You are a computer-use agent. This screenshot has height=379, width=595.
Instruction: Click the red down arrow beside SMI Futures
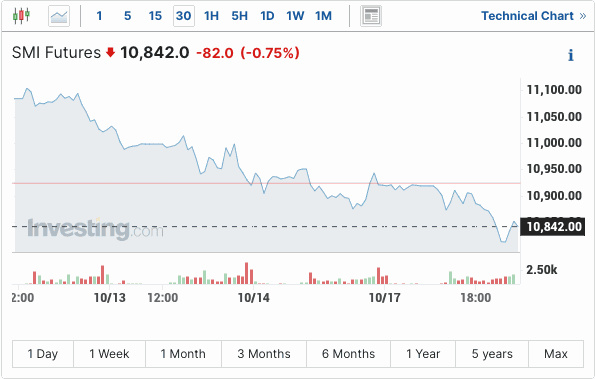click(x=110, y=52)
